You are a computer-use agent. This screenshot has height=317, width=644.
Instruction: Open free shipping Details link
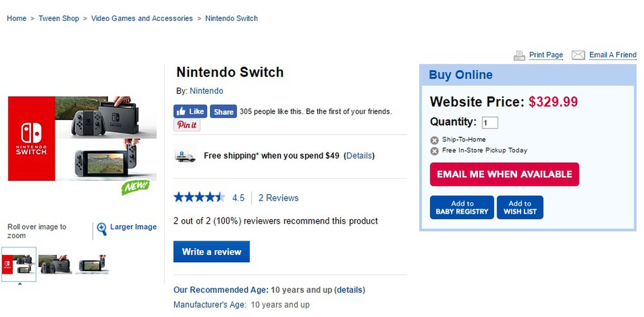click(x=358, y=156)
